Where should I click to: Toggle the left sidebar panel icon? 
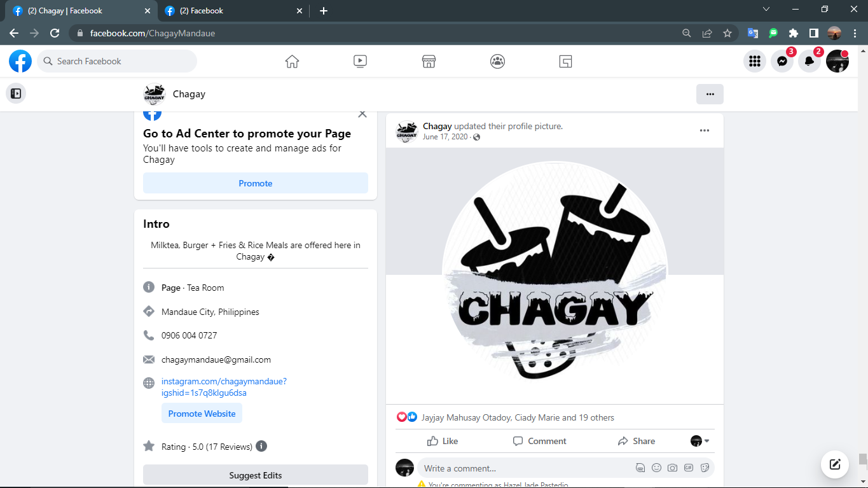click(x=16, y=94)
